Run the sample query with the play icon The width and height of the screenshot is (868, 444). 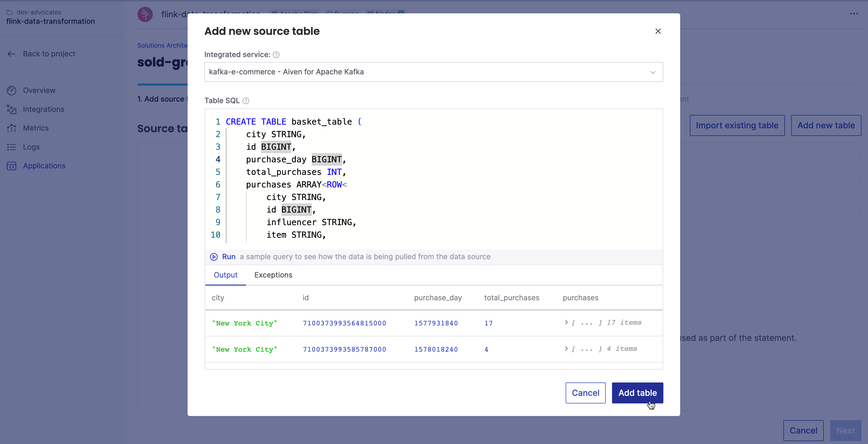(x=214, y=257)
